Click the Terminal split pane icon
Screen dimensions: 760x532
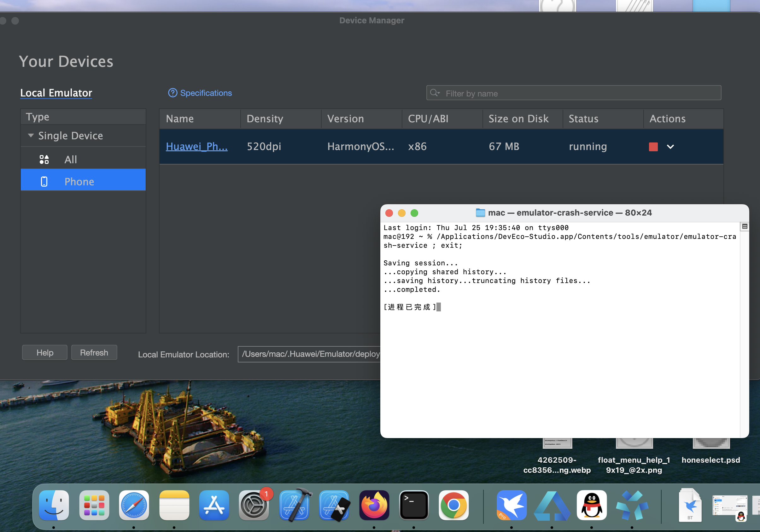[745, 226]
